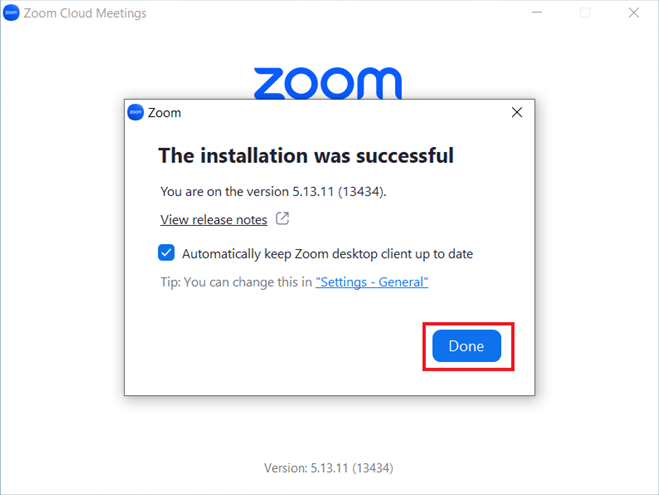
Task: Click the "The installation was successful" heading
Action: click(x=306, y=156)
